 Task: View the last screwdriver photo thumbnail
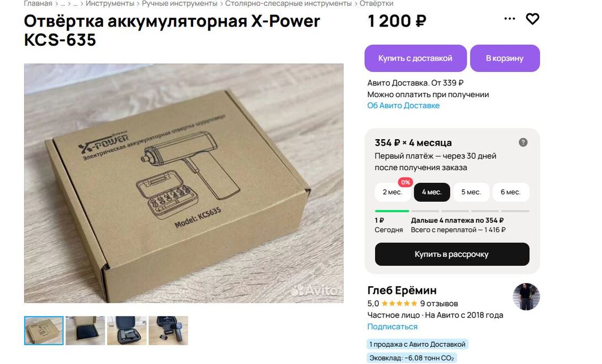pyautogui.click(x=168, y=331)
